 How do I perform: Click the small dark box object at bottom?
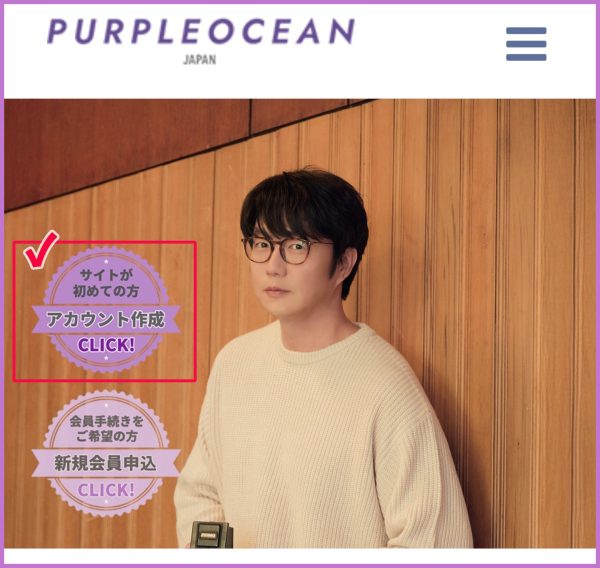pyautogui.click(x=212, y=534)
